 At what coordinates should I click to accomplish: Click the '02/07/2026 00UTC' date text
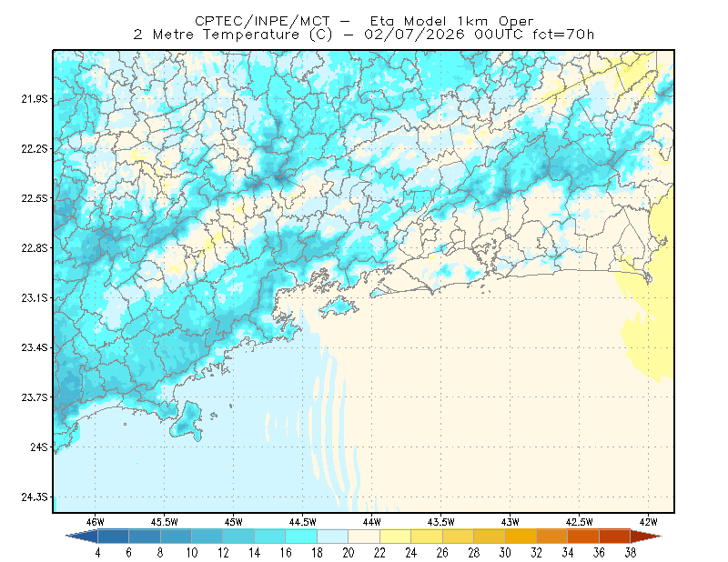pyautogui.click(x=444, y=35)
